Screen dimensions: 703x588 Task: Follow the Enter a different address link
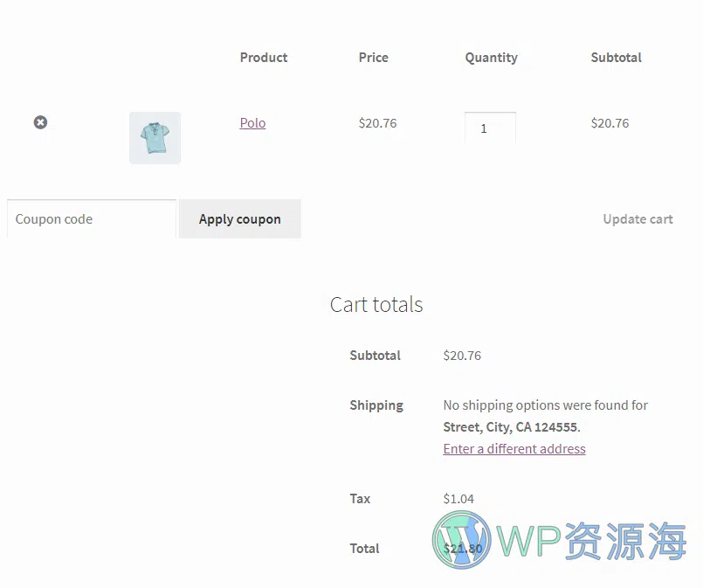click(x=513, y=449)
